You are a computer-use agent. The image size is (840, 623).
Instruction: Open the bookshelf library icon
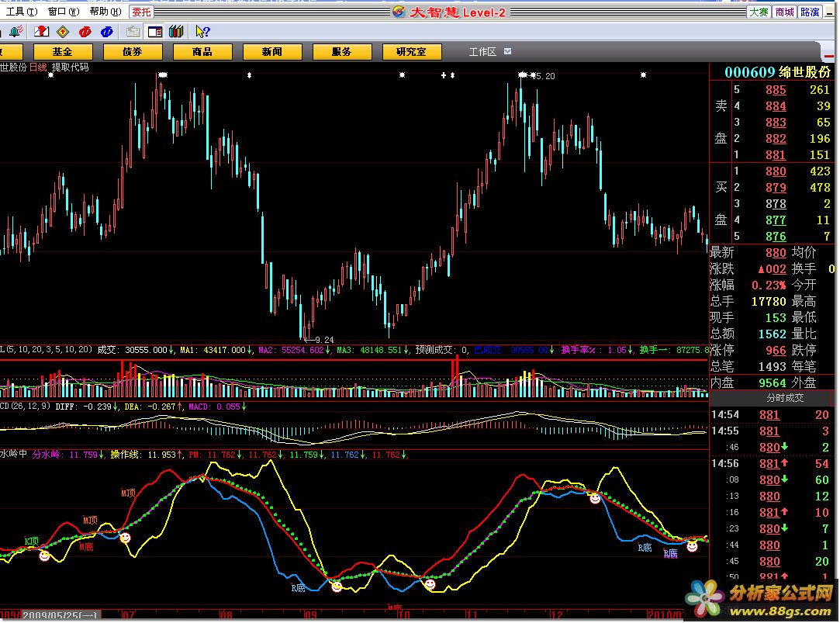pos(175,32)
